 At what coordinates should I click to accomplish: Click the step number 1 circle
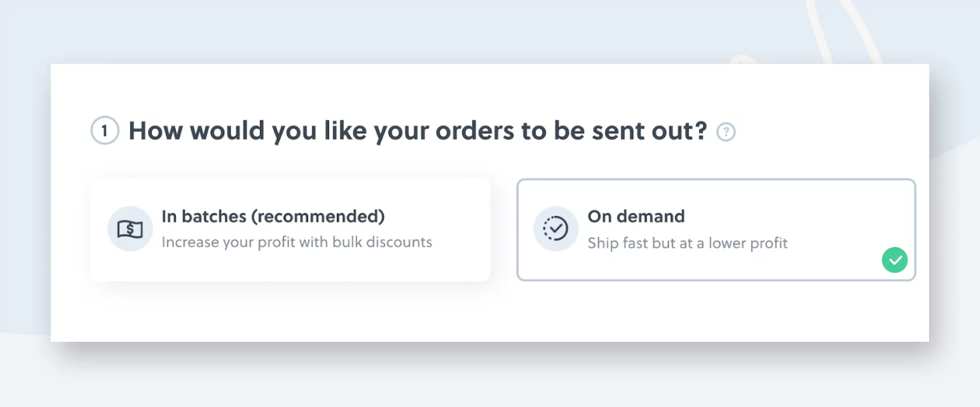pyautogui.click(x=104, y=131)
